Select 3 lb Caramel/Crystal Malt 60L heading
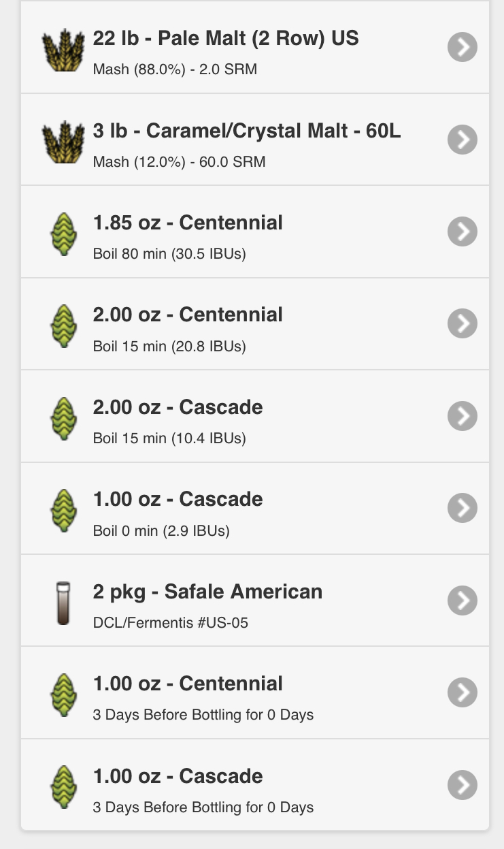The width and height of the screenshot is (504, 849). (247, 131)
